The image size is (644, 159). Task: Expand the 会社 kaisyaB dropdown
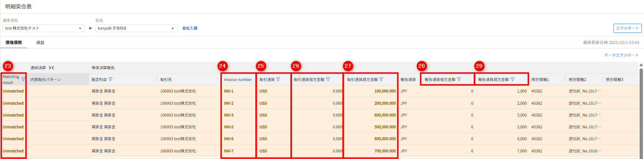[x=173, y=28]
